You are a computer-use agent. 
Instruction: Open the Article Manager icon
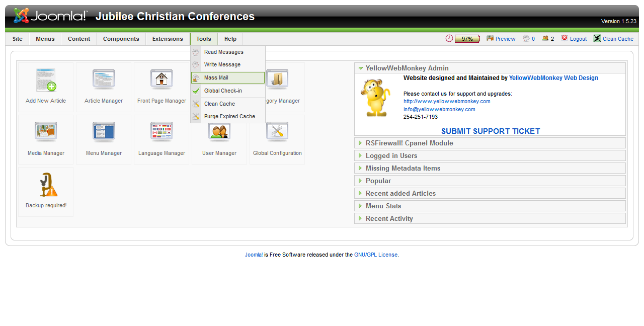click(104, 80)
